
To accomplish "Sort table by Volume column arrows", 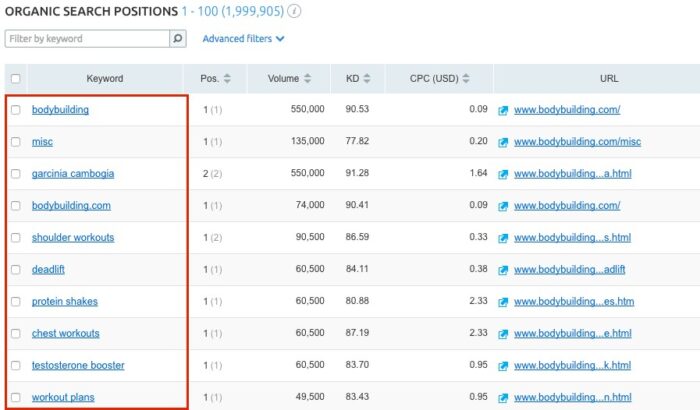I will 307,79.
